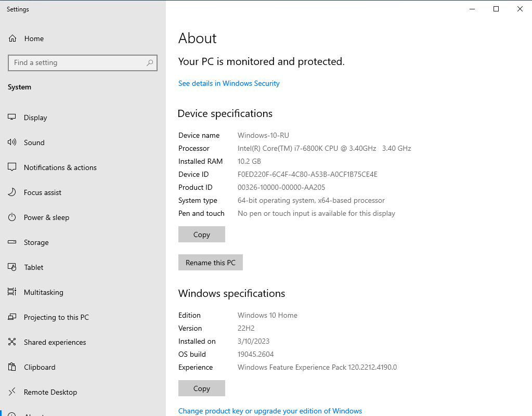Open the Notifications & actions icon
The image size is (532, 416).
point(12,167)
